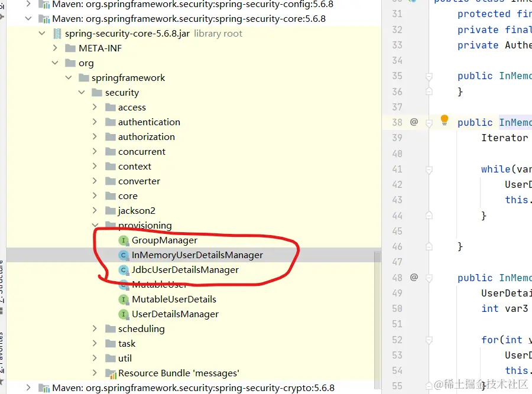The height and width of the screenshot is (394, 532).
Task: Collapse the security package
Action: point(82,92)
